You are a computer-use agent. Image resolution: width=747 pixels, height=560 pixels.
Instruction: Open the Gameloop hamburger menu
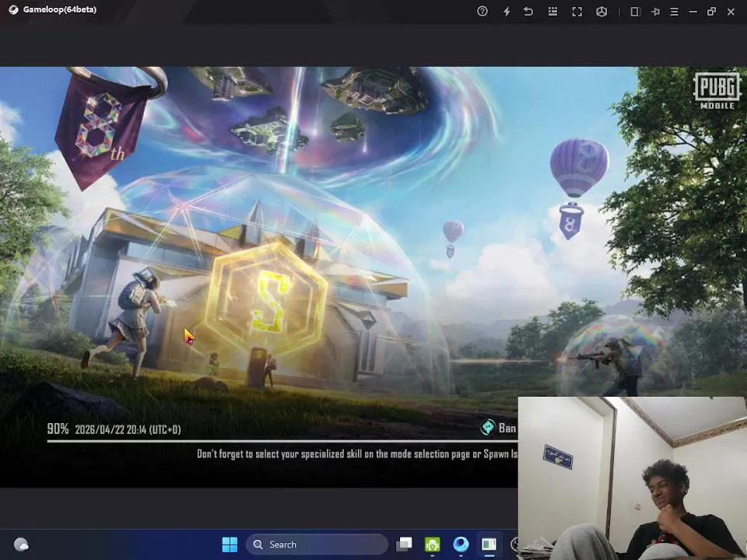(x=674, y=12)
